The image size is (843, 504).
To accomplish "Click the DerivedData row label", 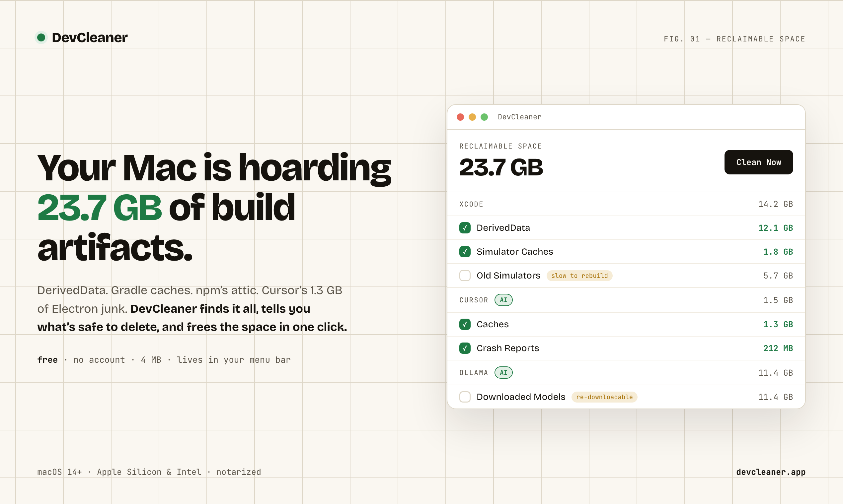I will click(x=503, y=228).
